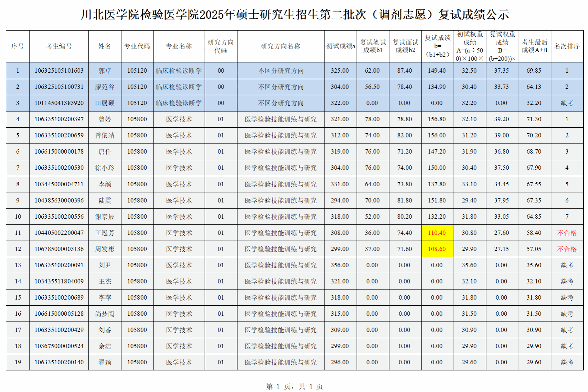This screenshot has width=588, height=392.
Task: Click candidate number 106335100200397
Action: click(59, 119)
